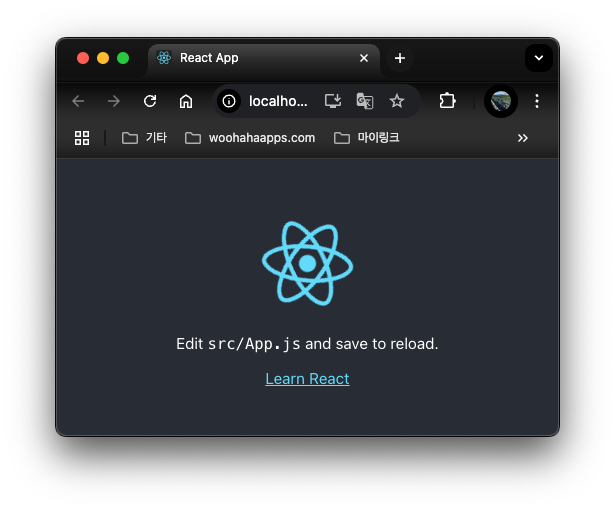615x510 pixels.
Task: Minimize window with yellow button
Action: coord(103,58)
